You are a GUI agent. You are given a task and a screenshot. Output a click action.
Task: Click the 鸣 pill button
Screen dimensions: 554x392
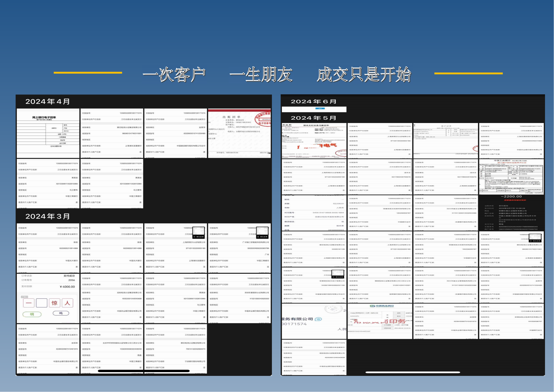click(x=61, y=313)
